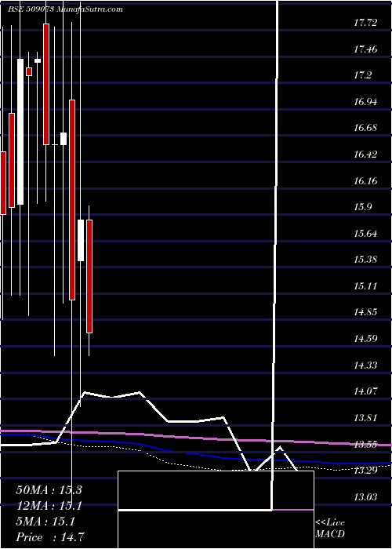392x549 pixels.
Task: Click the 12MA : 15.1 label
Action: 49,506
